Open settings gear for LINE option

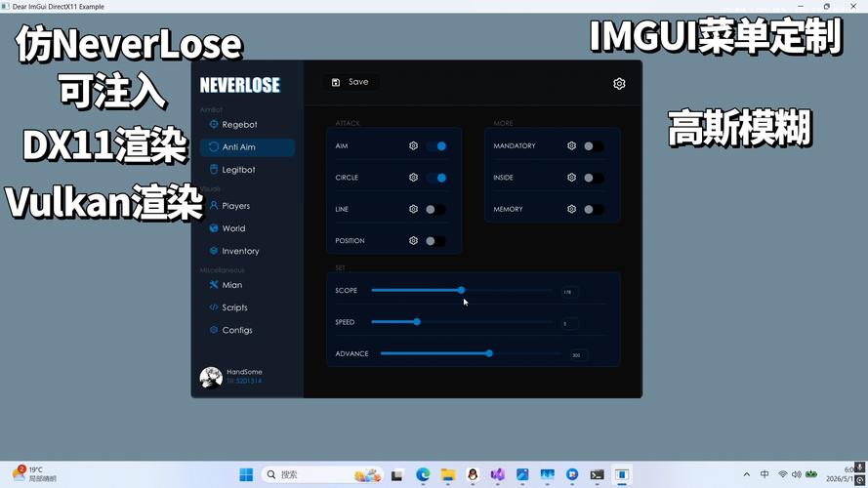(x=414, y=209)
